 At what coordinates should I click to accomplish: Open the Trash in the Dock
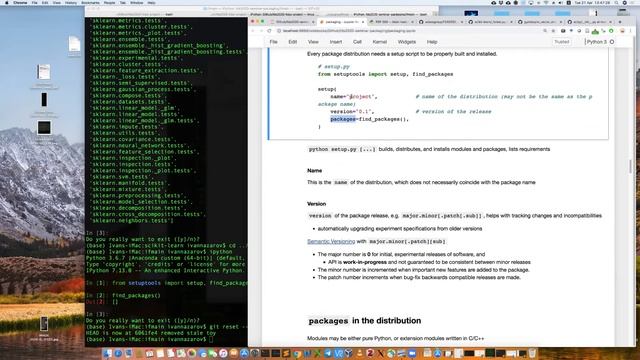(x=532, y=353)
